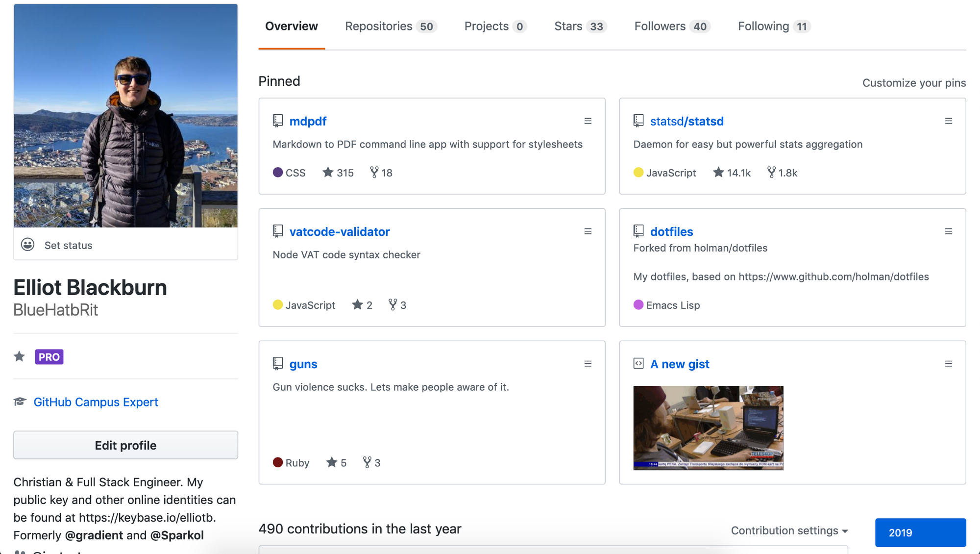Open fork count 3 on guns
The image size is (980, 554).
[x=371, y=463]
